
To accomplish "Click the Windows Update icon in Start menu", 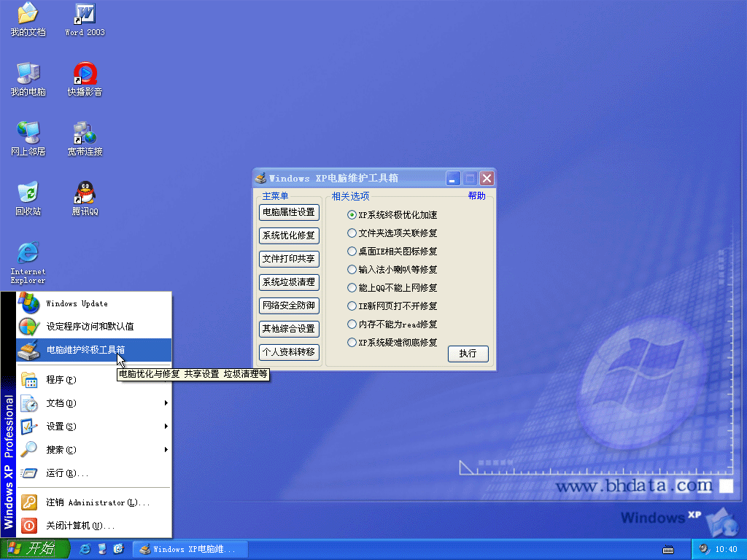I will (28, 303).
